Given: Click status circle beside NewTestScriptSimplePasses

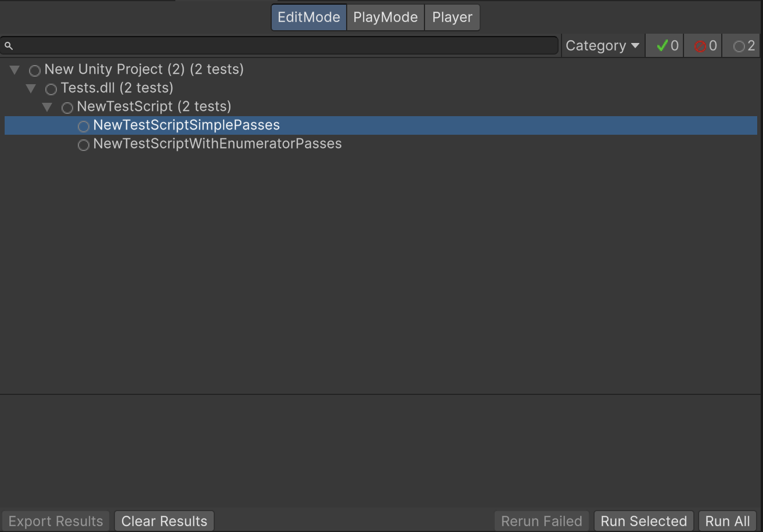Looking at the screenshot, I should tap(83, 125).
